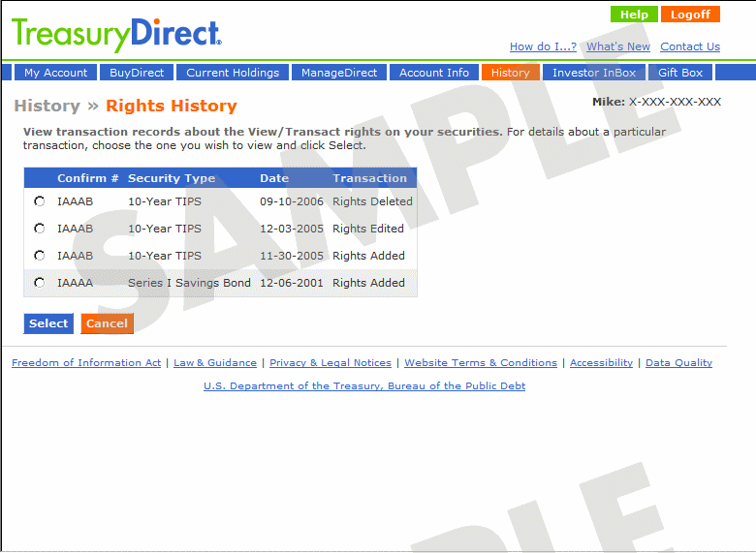Switch to Account Info tab
Screen dimensions: 756x553
pyautogui.click(x=434, y=73)
